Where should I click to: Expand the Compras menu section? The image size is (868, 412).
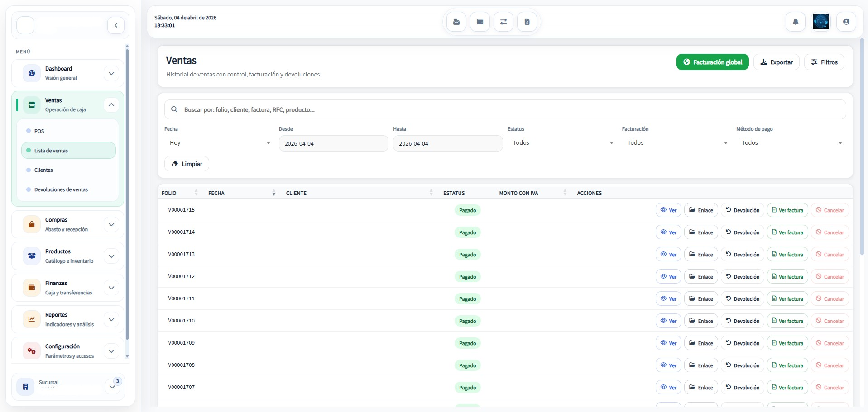[111, 224]
